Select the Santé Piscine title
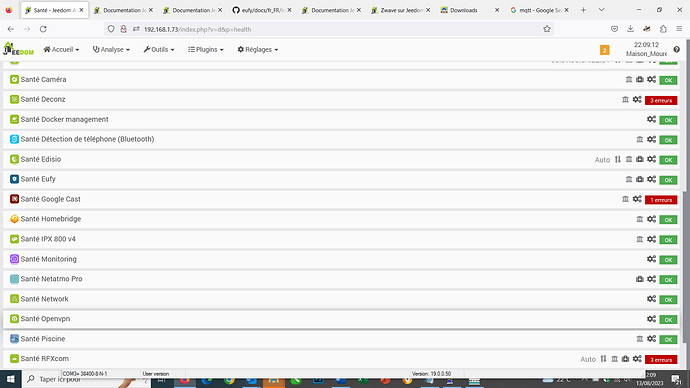The image size is (690, 388). 43,339
